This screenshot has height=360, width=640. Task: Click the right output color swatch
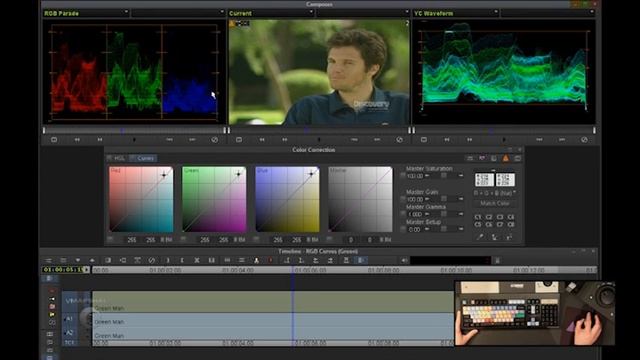[x=505, y=180]
